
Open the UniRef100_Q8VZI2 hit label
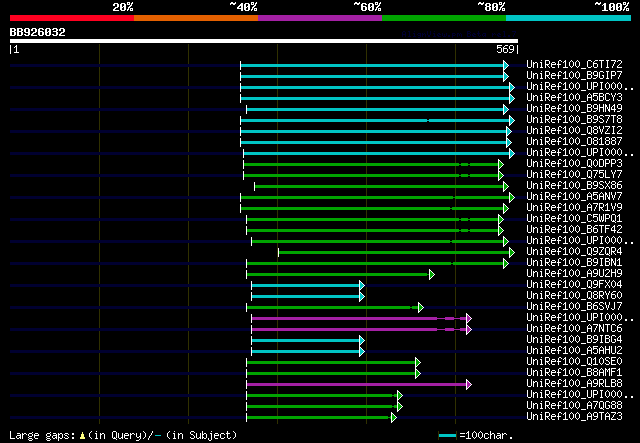point(574,131)
